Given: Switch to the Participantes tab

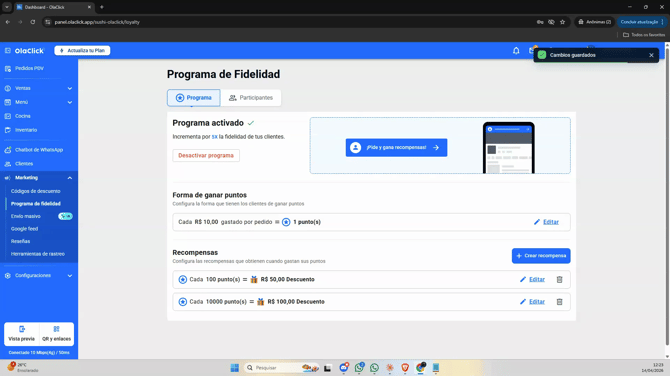Looking at the screenshot, I should pos(251,98).
